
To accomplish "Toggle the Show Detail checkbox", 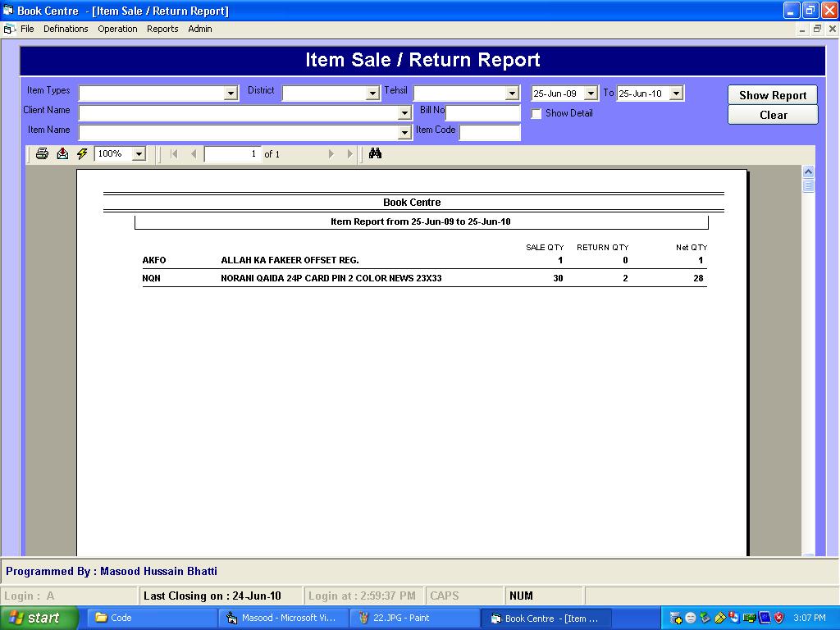I will click(x=536, y=113).
